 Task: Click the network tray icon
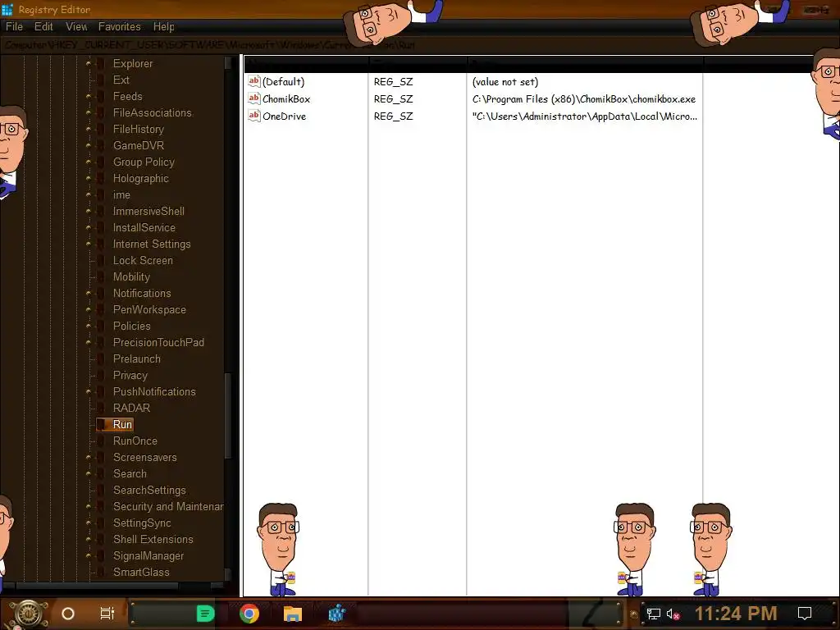pyautogui.click(x=653, y=614)
